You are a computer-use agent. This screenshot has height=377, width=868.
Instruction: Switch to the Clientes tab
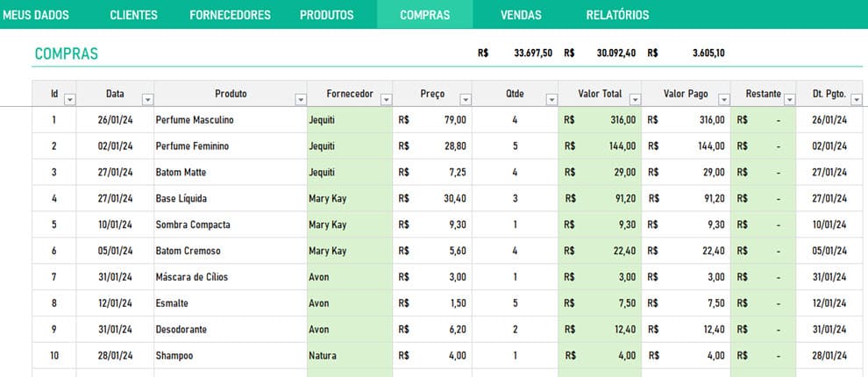[x=133, y=15]
